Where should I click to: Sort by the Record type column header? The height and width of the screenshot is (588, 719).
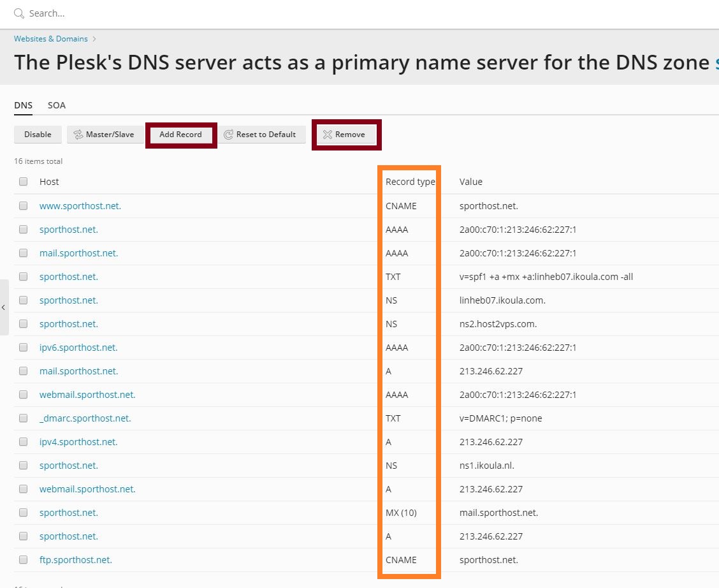click(410, 182)
